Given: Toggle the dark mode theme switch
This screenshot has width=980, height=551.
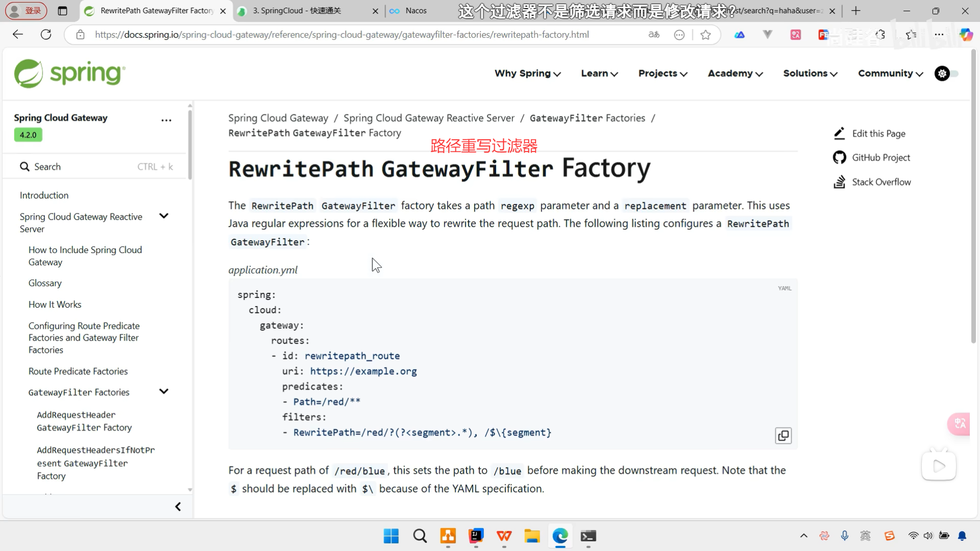Looking at the screenshot, I should (947, 73).
